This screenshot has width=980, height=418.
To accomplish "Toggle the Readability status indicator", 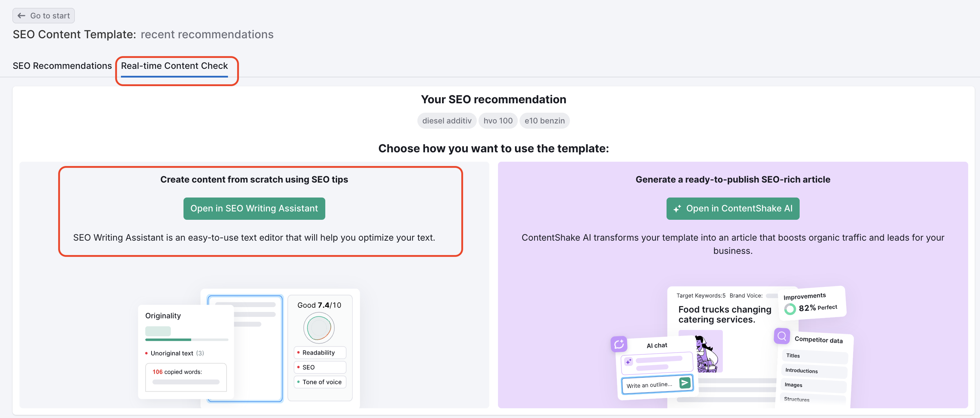I will click(299, 352).
